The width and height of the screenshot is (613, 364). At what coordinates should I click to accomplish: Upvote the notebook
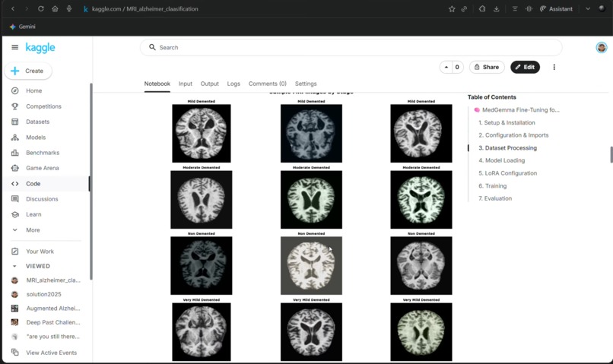click(446, 67)
